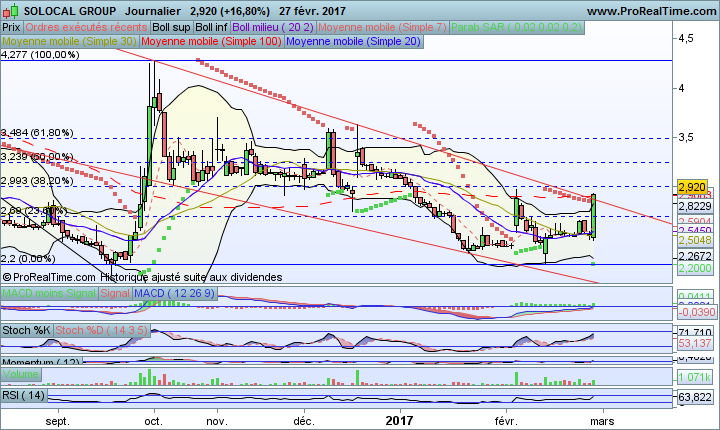Click the 3,5 price scale label

686,137
